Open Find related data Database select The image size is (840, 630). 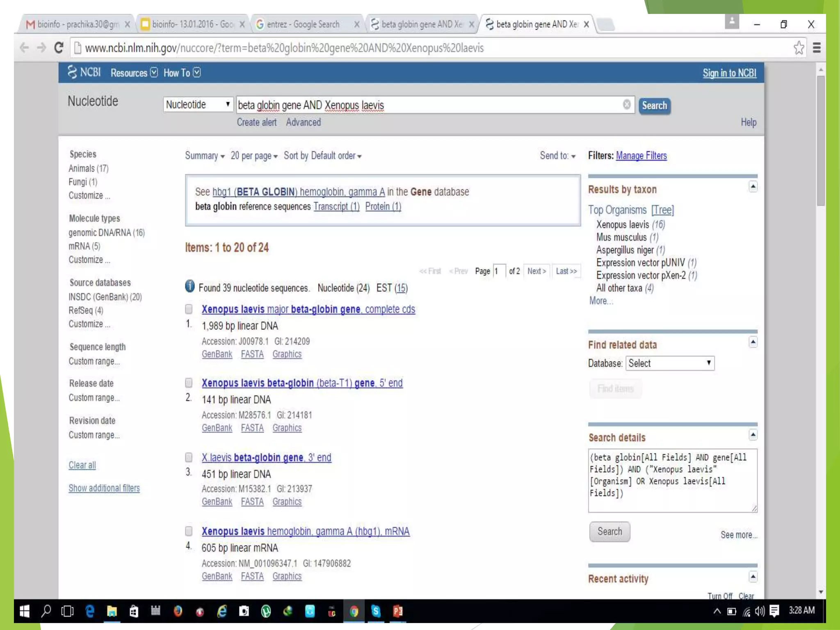pyautogui.click(x=669, y=363)
